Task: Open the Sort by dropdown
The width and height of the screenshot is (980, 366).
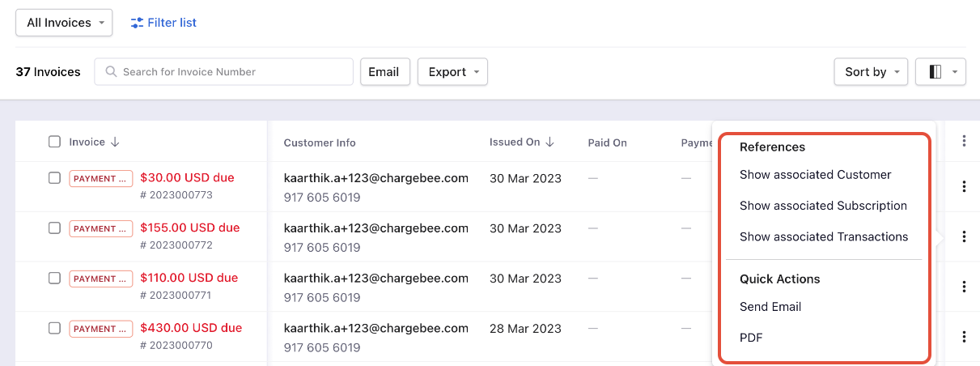Action: pos(871,72)
